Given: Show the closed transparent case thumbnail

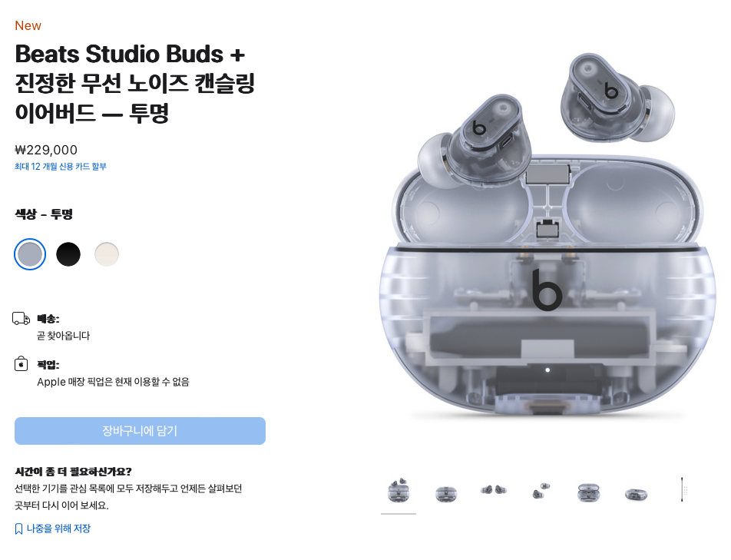Looking at the screenshot, I should 446,493.
